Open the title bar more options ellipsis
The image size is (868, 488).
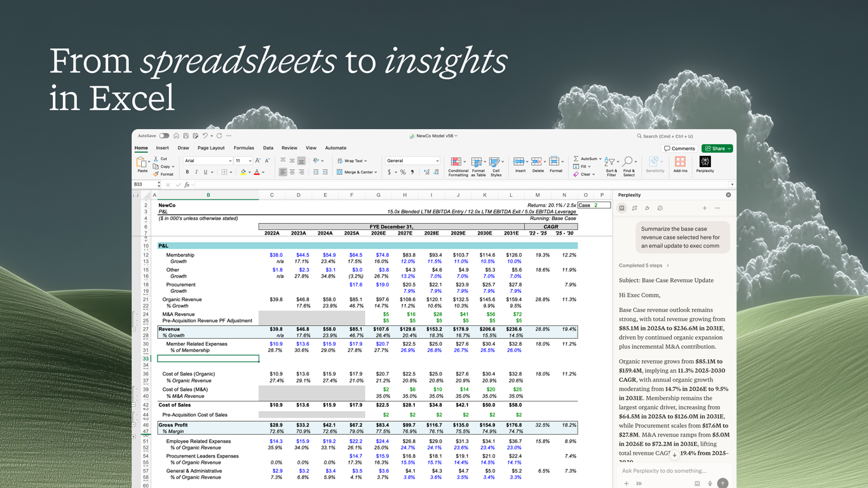pos(229,136)
